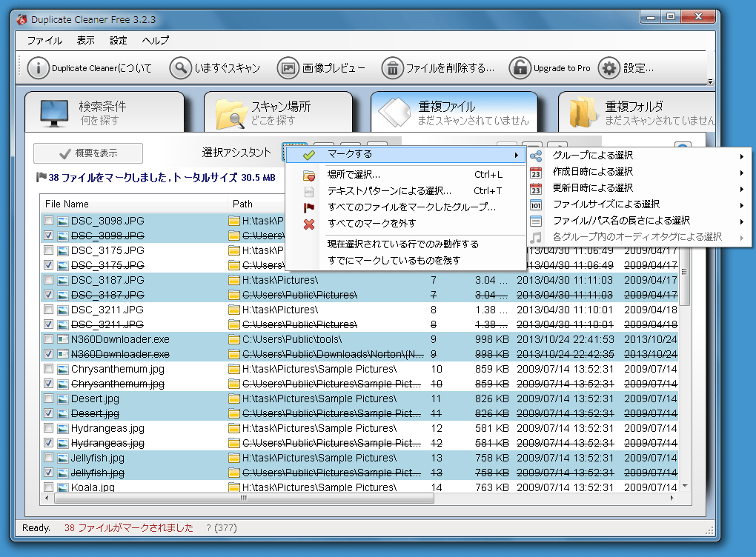
Task: Uncheck the struck-through Chrysanthemum.jpg checkbox
Action: [x=48, y=384]
